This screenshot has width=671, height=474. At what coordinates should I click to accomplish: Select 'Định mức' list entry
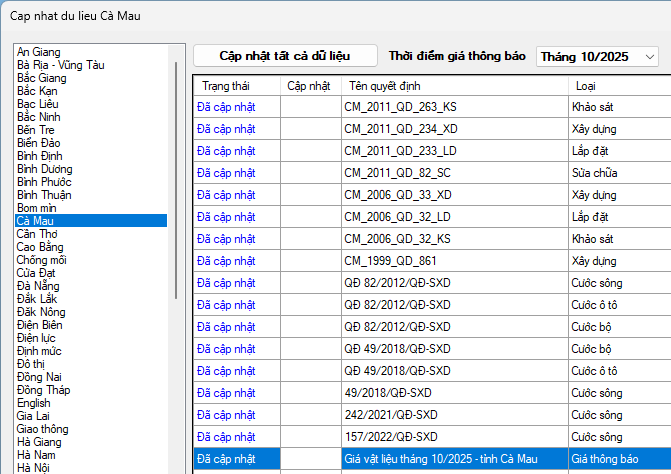click(x=40, y=350)
